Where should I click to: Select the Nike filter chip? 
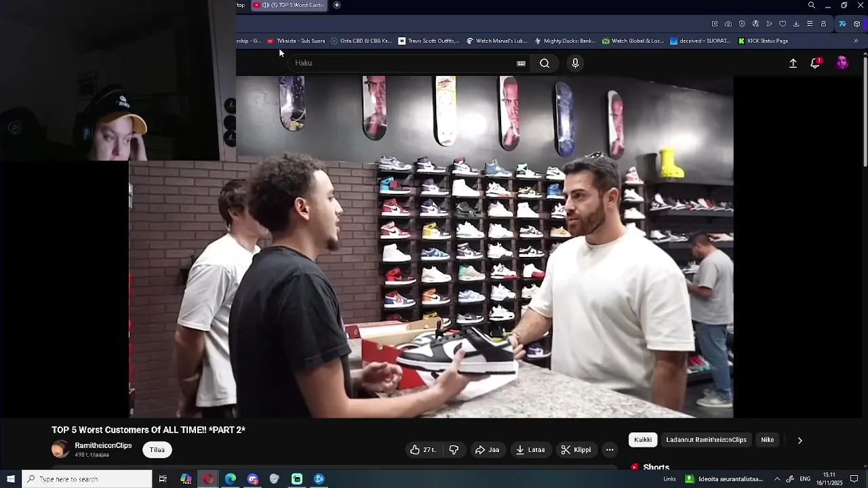(x=767, y=440)
